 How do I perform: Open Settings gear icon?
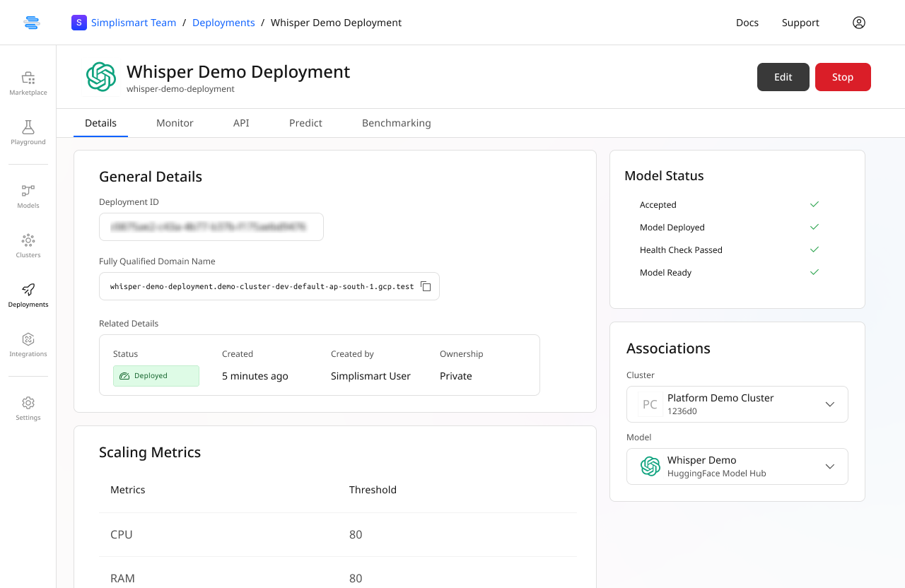[28, 403]
